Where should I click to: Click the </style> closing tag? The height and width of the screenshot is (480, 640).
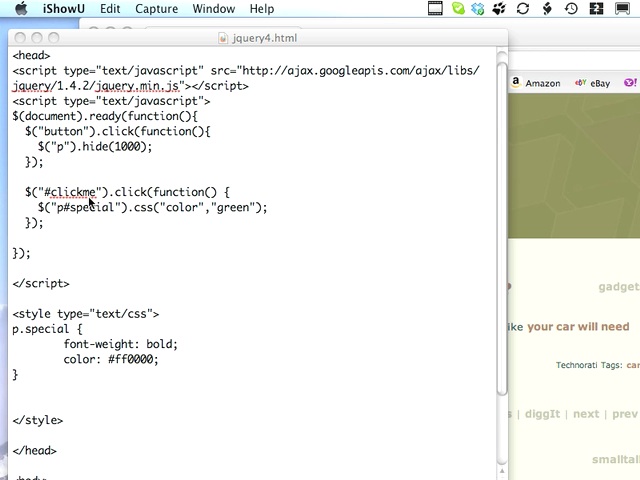38,420
